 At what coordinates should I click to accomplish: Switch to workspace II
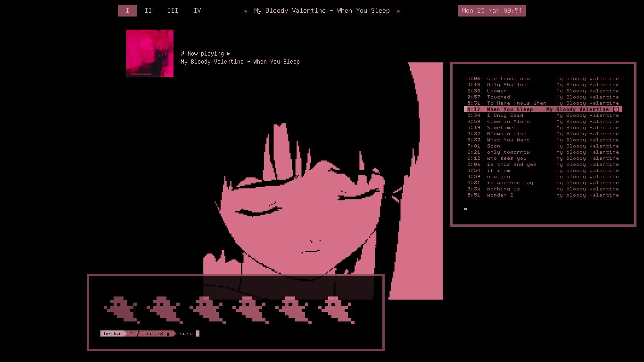[x=148, y=10]
